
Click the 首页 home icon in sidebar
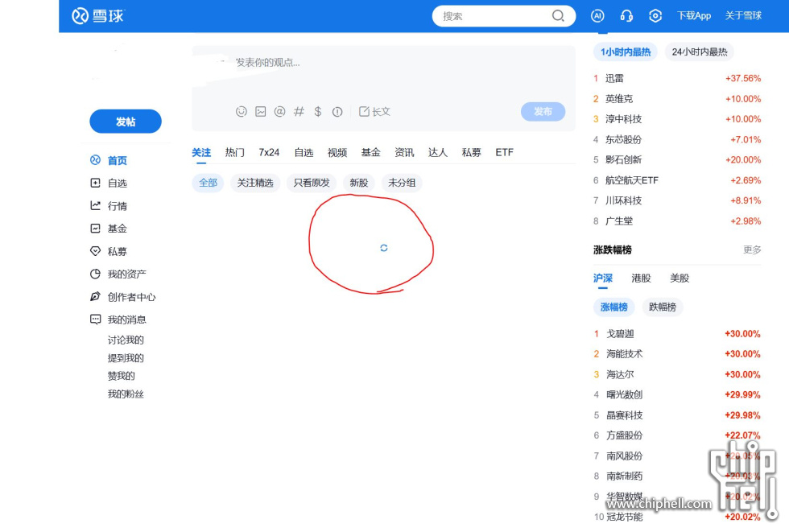pyautogui.click(x=95, y=160)
